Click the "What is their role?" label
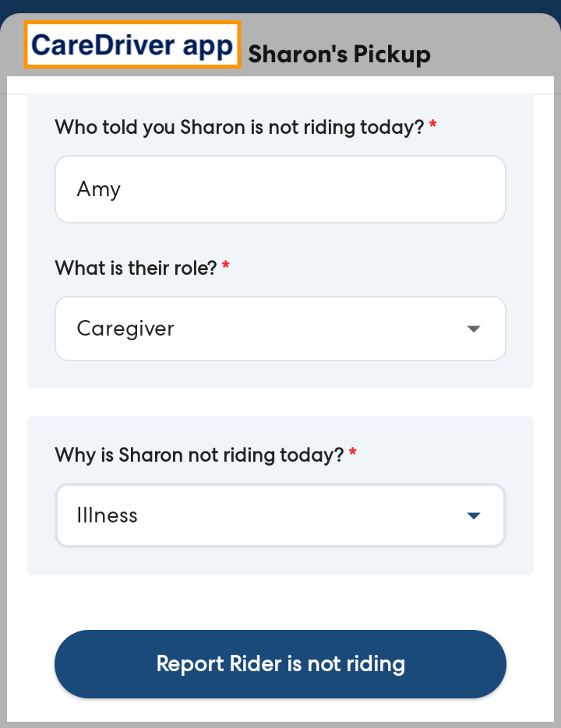Viewport: 561px width, 728px height. (136, 267)
